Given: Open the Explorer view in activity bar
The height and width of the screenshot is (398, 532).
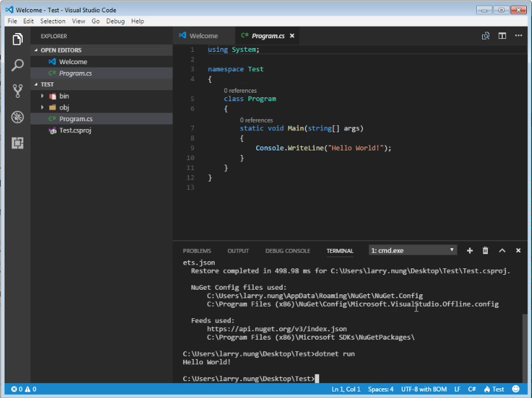Looking at the screenshot, I should (18, 39).
